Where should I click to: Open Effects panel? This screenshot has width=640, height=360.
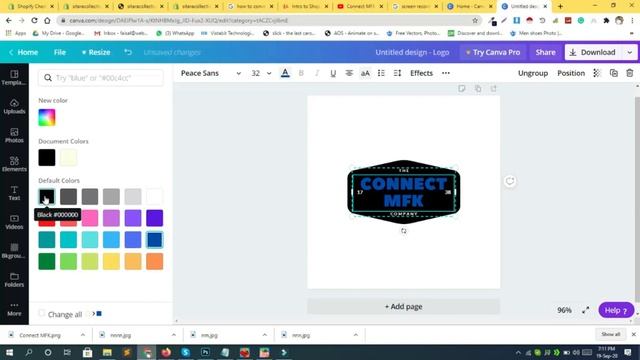(x=421, y=73)
